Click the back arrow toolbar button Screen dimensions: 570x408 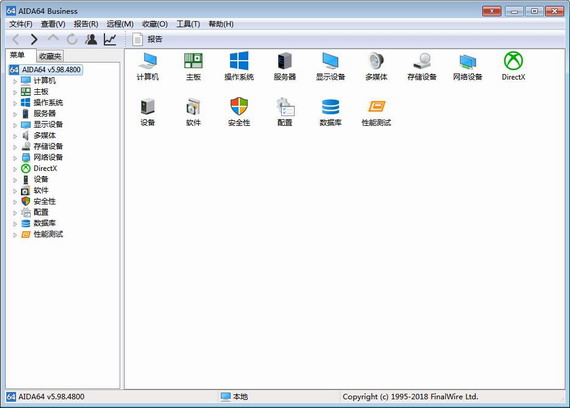pyautogui.click(x=16, y=39)
